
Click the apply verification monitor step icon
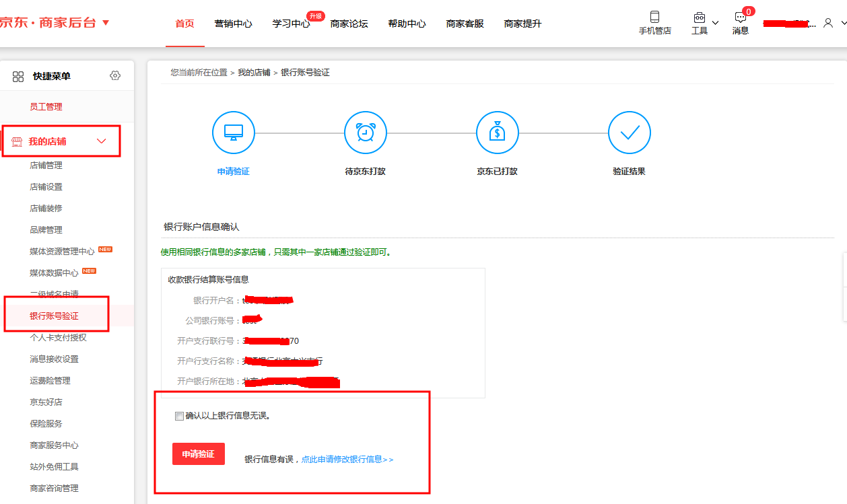pos(233,133)
